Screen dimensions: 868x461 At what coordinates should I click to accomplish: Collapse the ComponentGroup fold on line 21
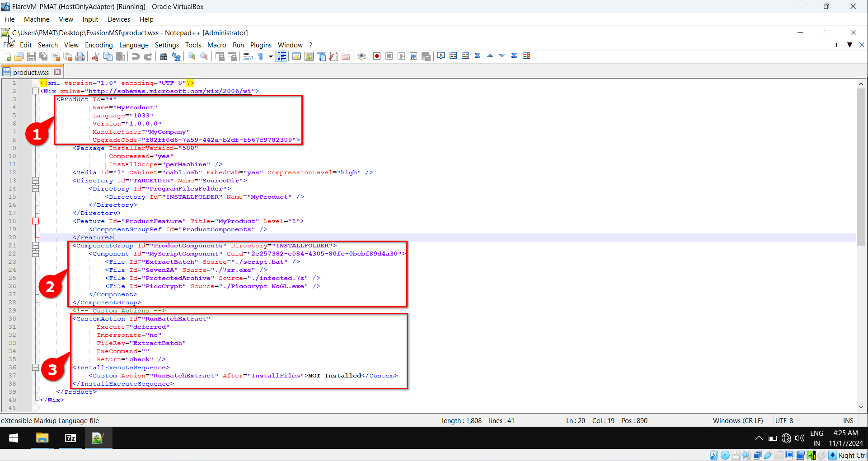pyautogui.click(x=35, y=246)
